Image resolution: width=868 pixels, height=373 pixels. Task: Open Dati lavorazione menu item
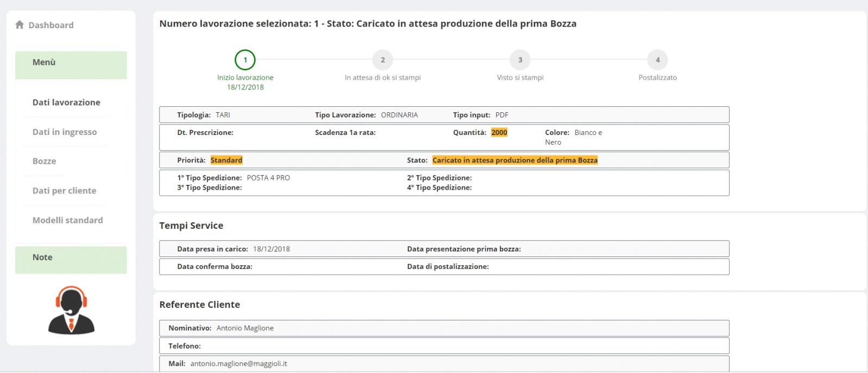pyautogui.click(x=66, y=102)
